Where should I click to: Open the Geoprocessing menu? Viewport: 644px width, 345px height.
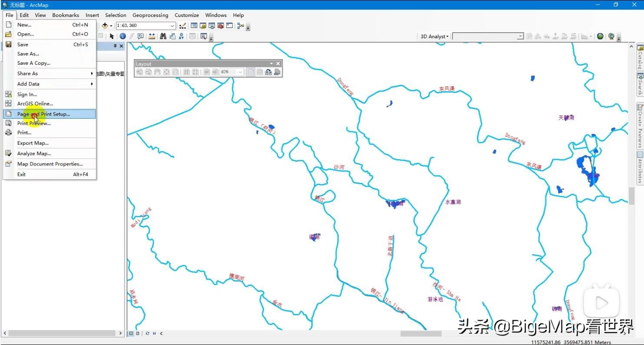tap(150, 15)
